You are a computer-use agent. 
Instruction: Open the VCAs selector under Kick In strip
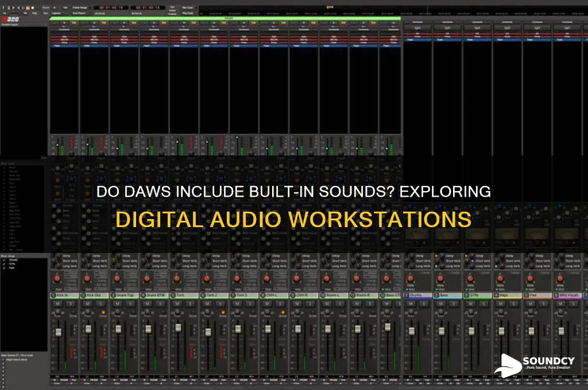click(57, 383)
